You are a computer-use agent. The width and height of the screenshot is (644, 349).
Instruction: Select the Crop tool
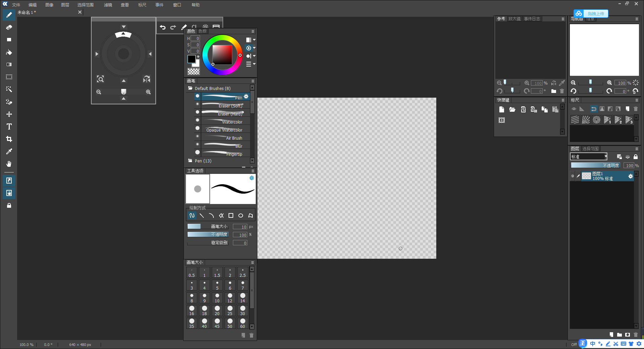coord(9,139)
